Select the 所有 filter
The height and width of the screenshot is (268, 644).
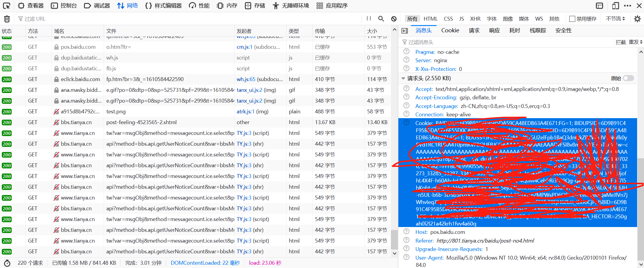pos(412,19)
